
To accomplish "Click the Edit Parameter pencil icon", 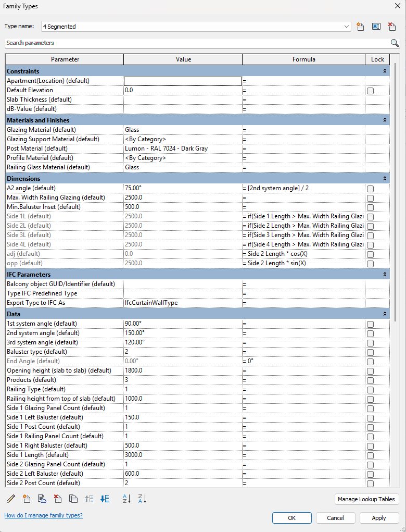I will pos(11,499).
